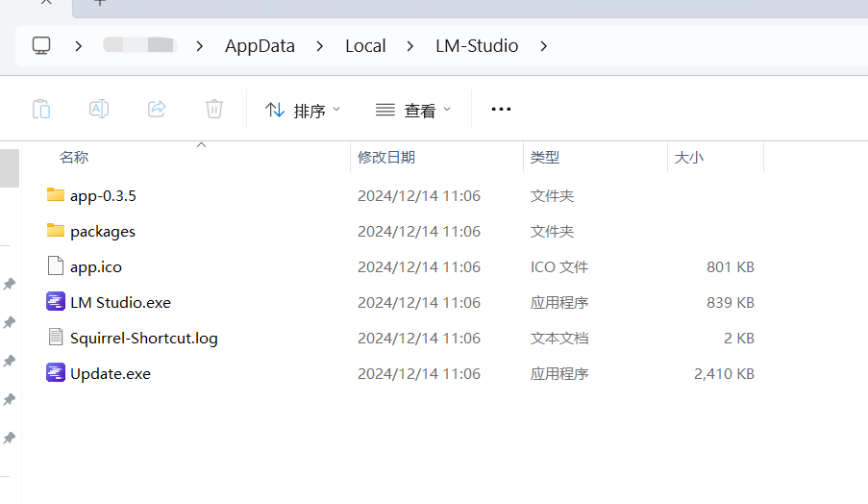Select the packages folder name
Screen dimensions: 868x504
coord(103,232)
